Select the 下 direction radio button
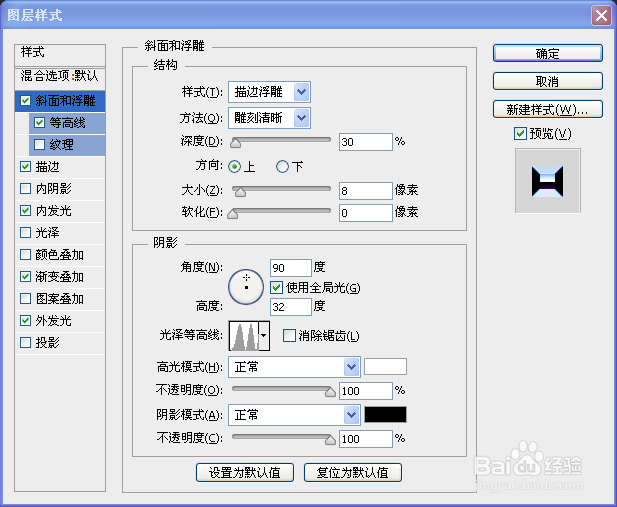617x507 pixels. point(282,167)
